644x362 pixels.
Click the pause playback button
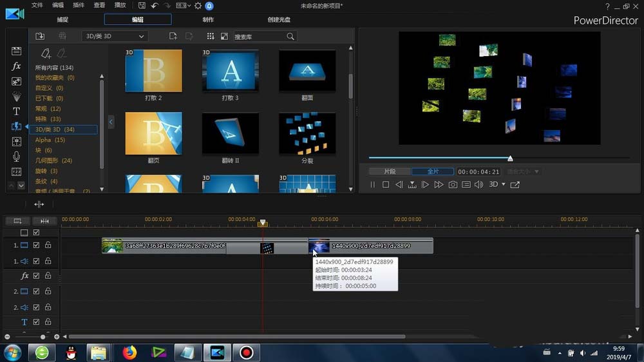tap(372, 184)
